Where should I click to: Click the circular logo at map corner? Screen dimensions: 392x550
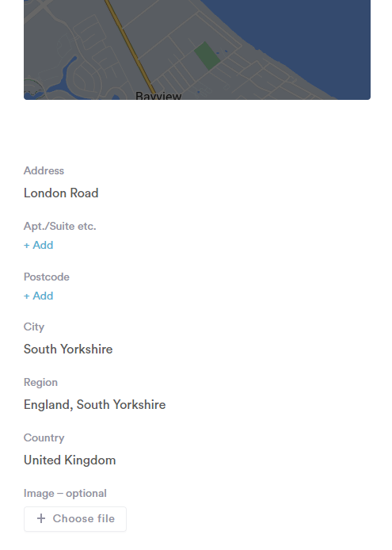pos(33,90)
